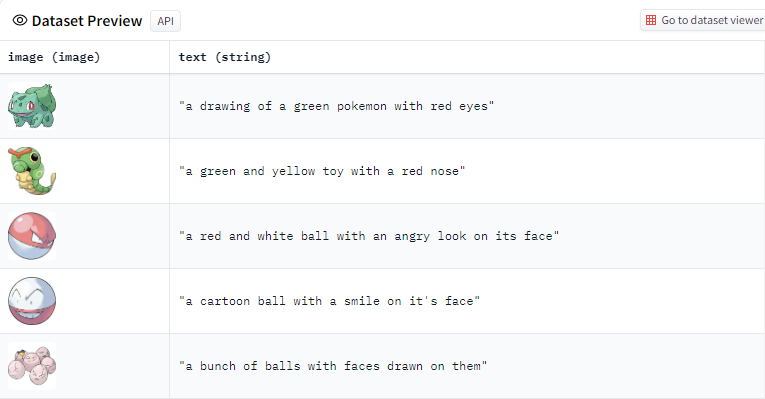Viewport: 765px width, 399px height.
Task: Open the API button
Action: (x=165, y=21)
